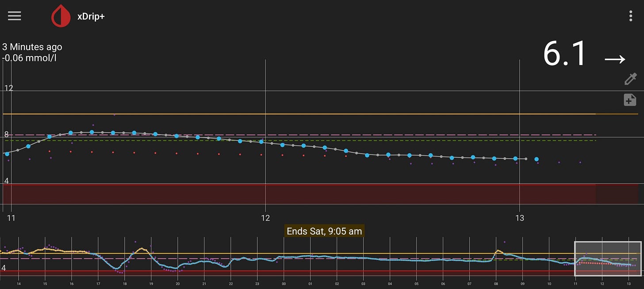Screen dimensions: 644x289
Task: Tap the 6.1 glucose reading
Action: coord(565,54)
